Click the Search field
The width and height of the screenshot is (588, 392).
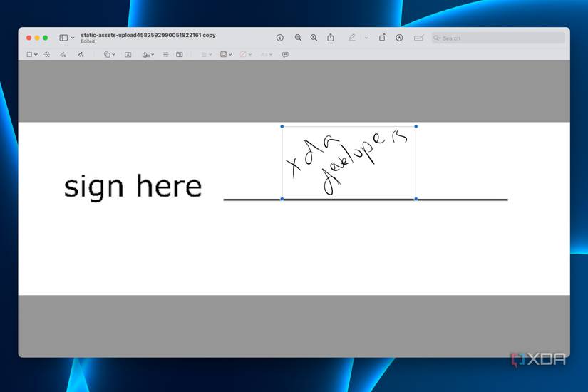coord(498,38)
